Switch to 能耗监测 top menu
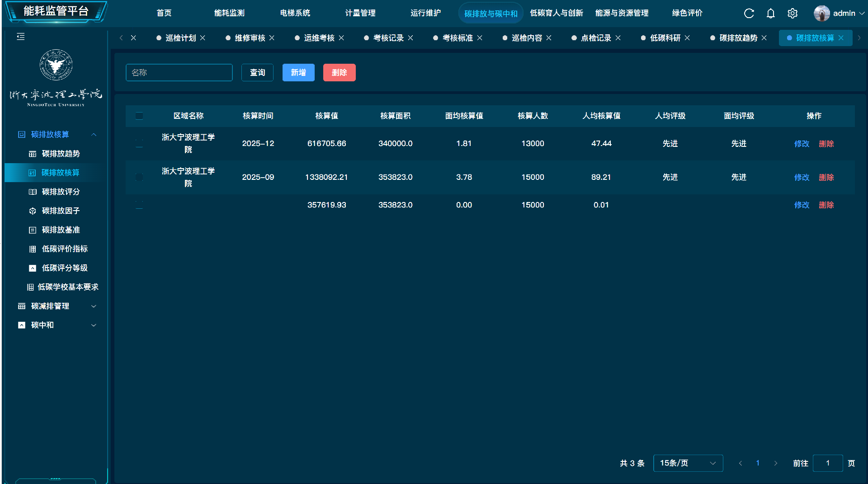The image size is (868, 484). coord(229,13)
